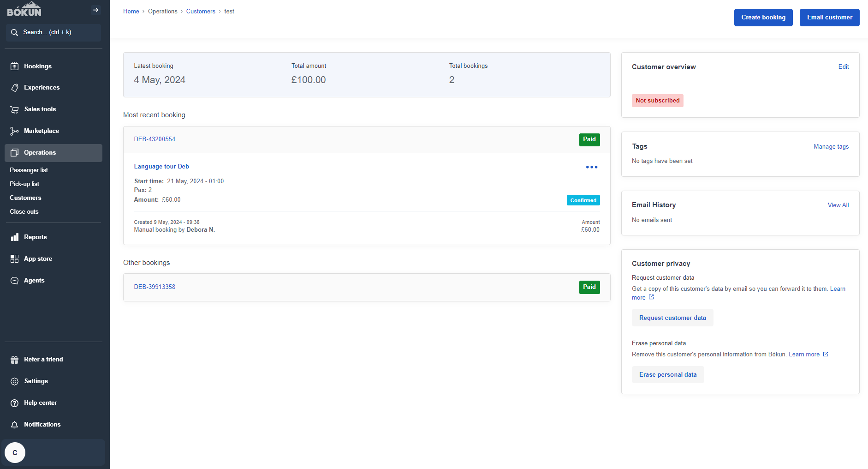Select the Operations icon
Screen dimensions: 868x469
15,152
